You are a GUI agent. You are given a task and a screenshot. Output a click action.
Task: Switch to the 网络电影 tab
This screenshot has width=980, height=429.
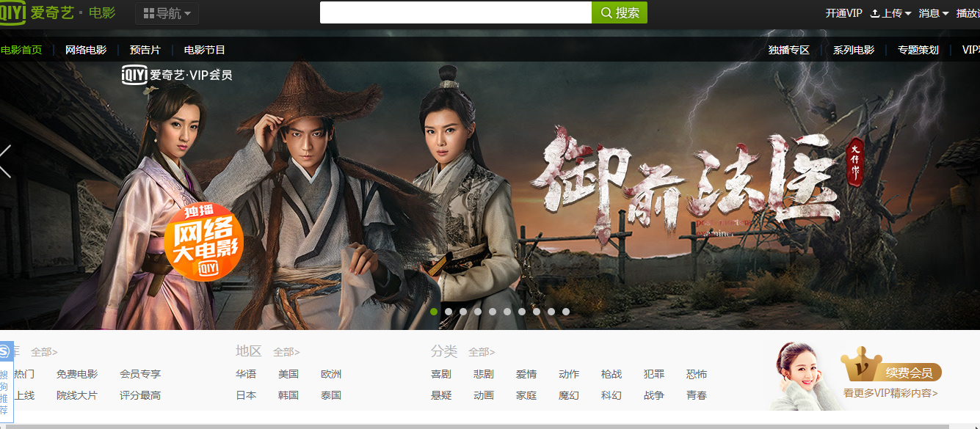coord(86,50)
